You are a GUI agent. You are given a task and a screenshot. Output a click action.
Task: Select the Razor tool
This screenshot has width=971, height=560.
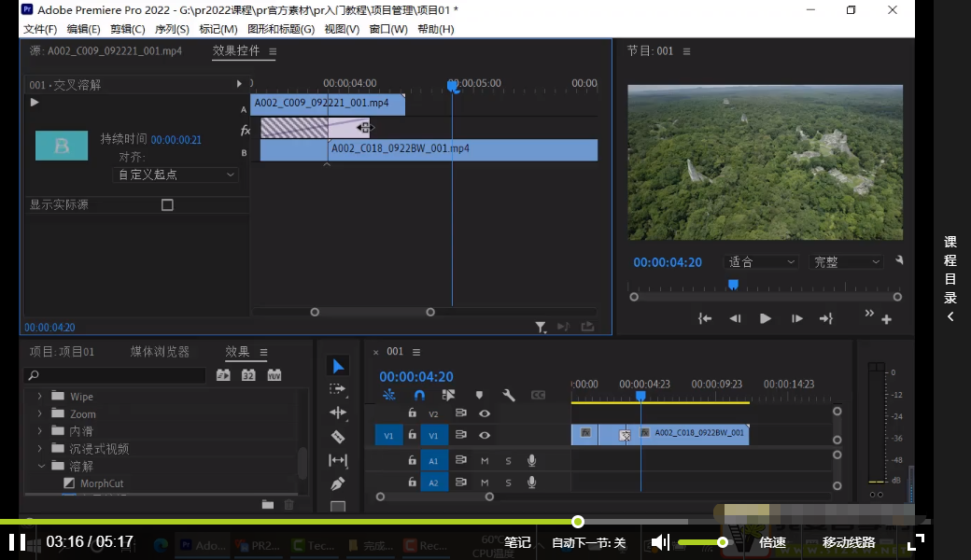pyautogui.click(x=337, y=437)
